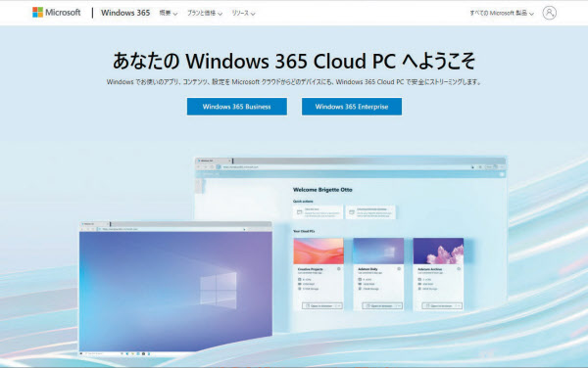Screen dimensions: 588x368
Task: Click the Windows 365 header link
Action: click(x=125, y=13)
